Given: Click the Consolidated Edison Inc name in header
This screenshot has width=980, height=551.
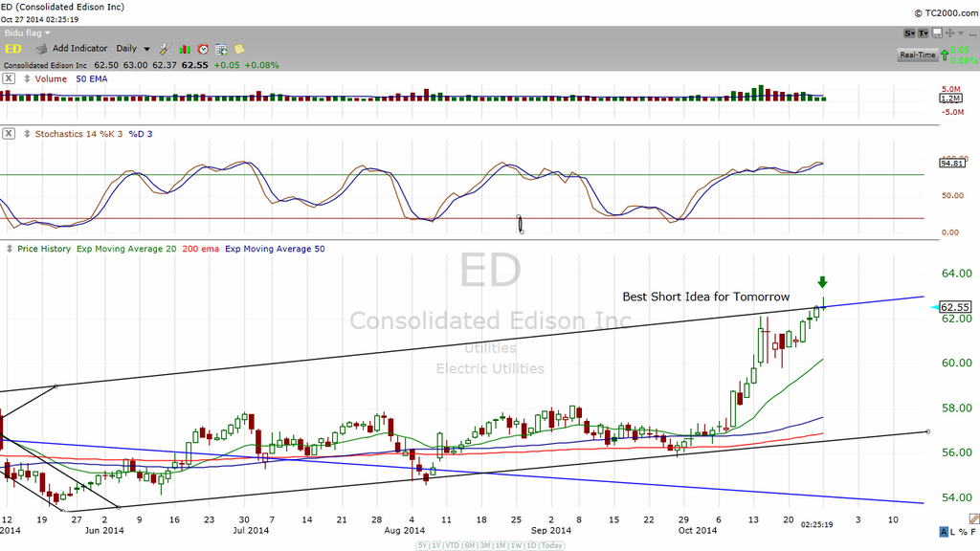Looking at the screenshot, I should (46, 65).
